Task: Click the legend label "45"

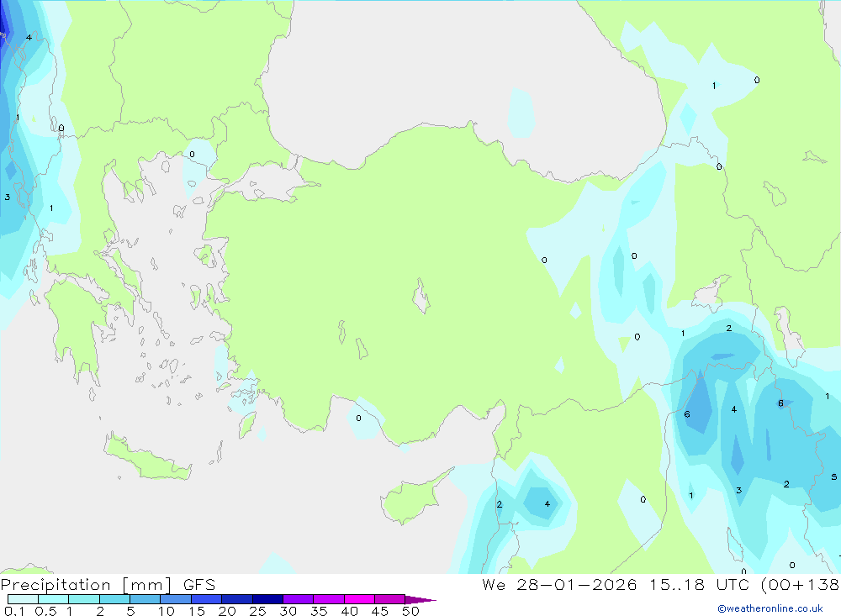Action: point(380,611)
